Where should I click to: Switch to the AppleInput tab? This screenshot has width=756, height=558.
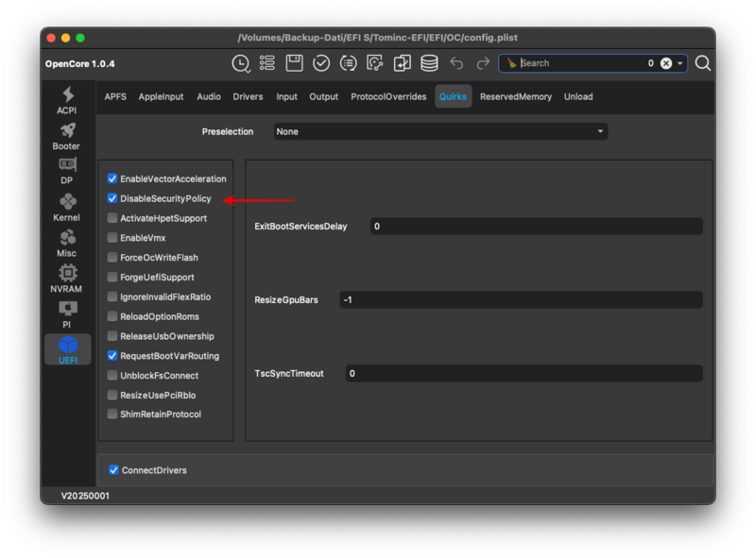point(161,97)
